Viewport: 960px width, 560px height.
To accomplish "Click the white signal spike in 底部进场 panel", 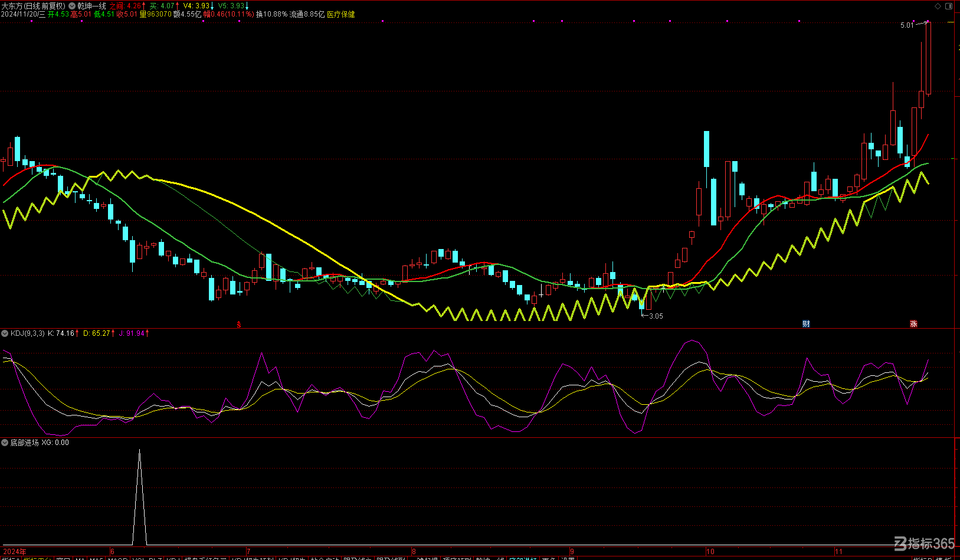I will (139, 497).
